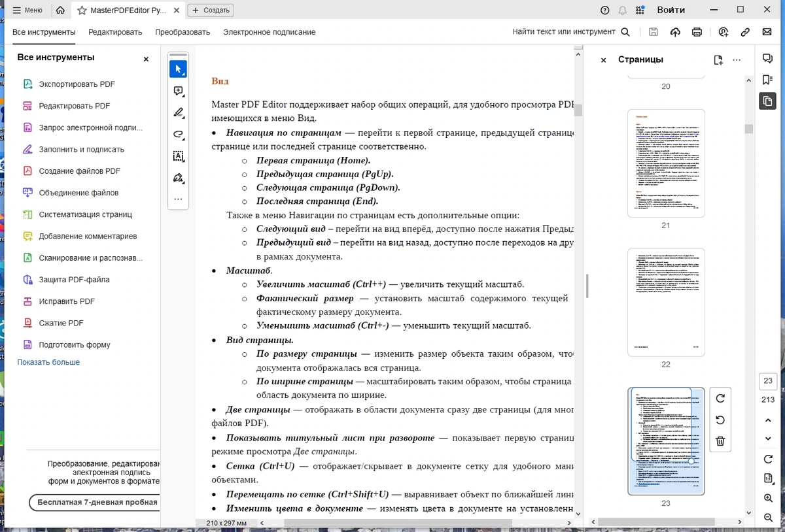Click the Save diskette icon
Viewport: 785px width, 532px height.
pyautogui.click(x=654, y=32)
